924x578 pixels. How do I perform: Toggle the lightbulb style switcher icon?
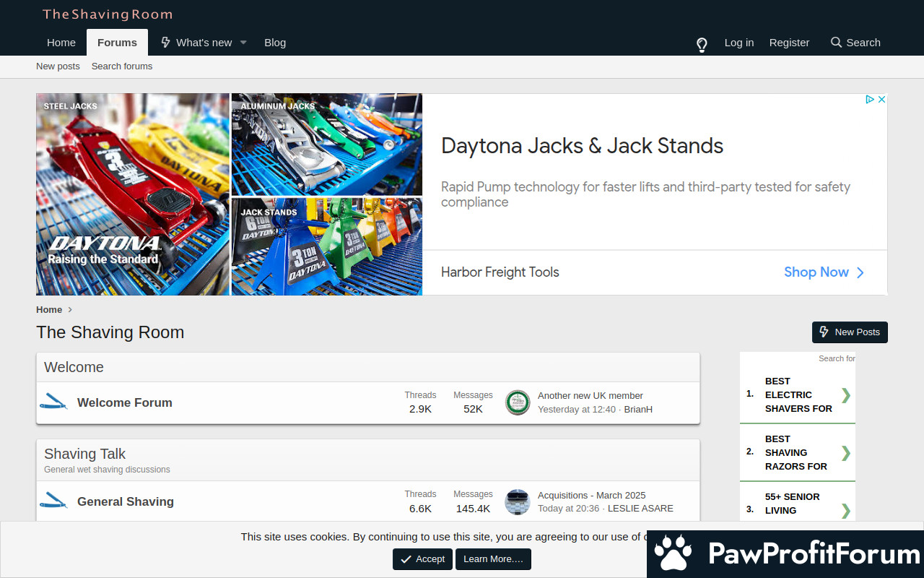pyautogui.click(x=702, y=45)
